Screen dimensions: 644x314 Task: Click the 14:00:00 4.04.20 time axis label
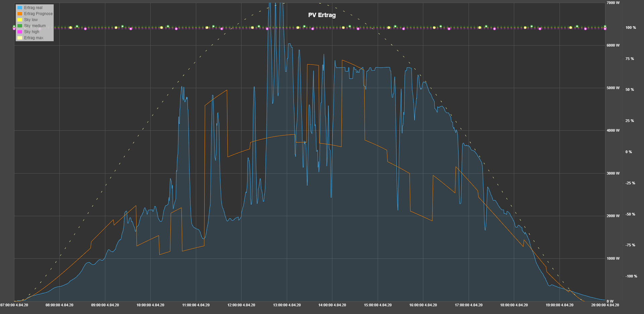(x=332, y=305)
